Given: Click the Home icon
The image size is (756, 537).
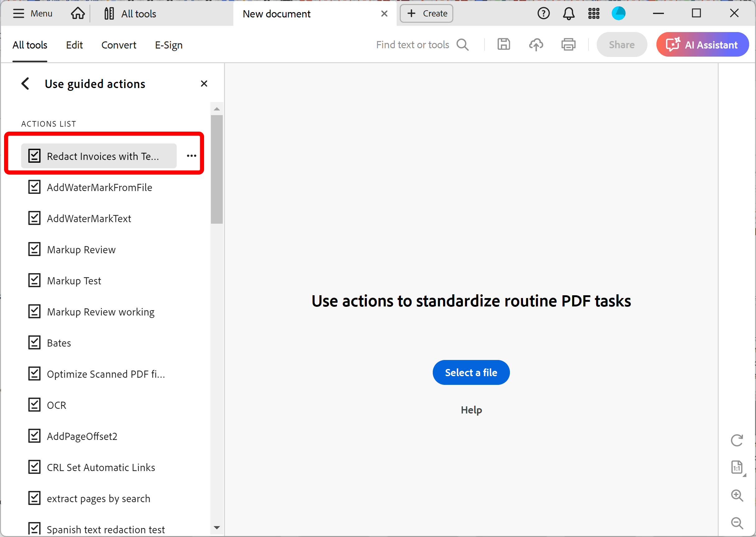Looking at the screenshot, I should tap(78, 14).
